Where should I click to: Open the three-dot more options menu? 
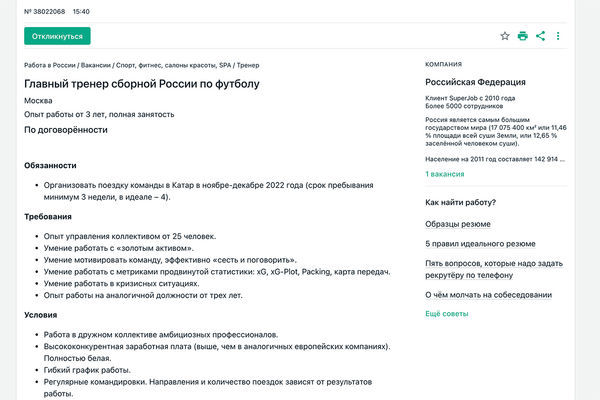[x=558, y=36]
